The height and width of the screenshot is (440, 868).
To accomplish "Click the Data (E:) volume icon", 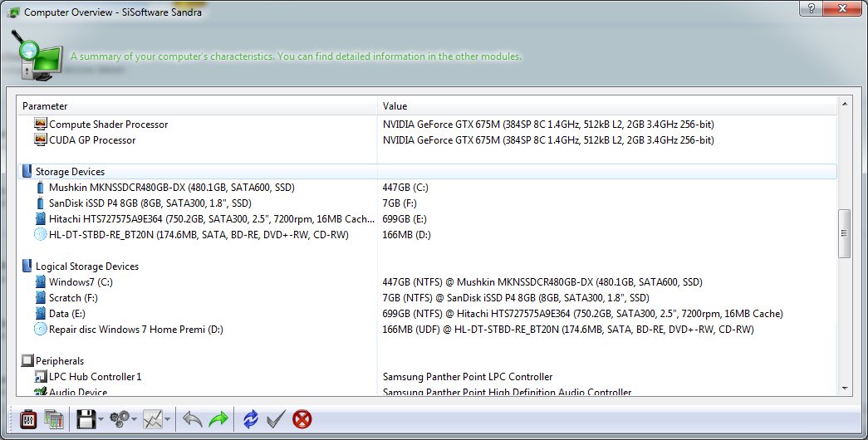I will pos(40,314).
